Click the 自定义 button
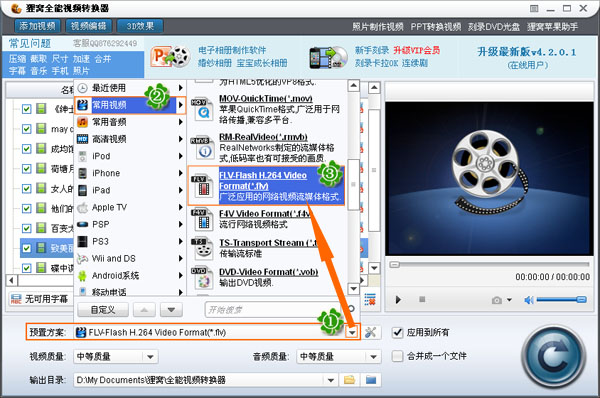 tap(103, 310)
